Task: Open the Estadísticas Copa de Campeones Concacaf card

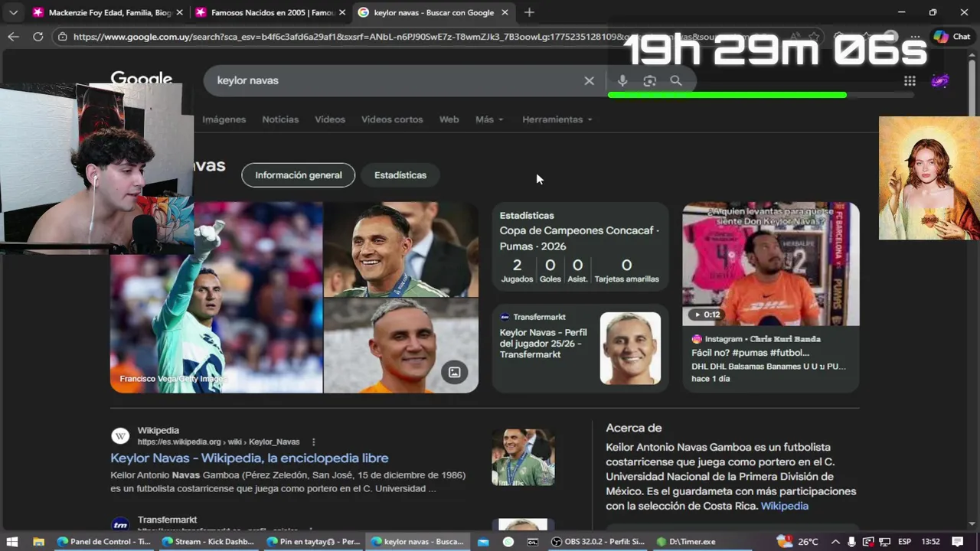Action: (580, 246)
